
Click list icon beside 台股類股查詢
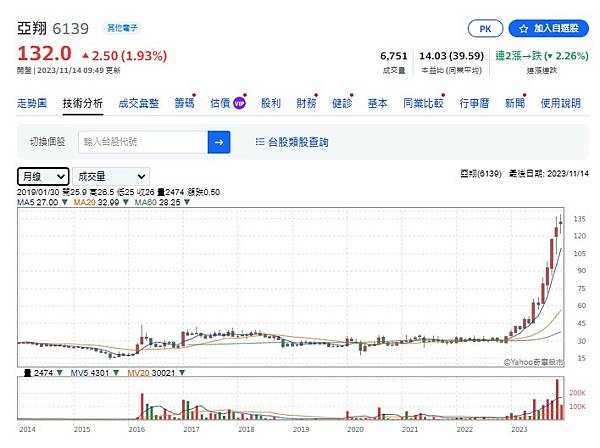click(x=260, y=142)
